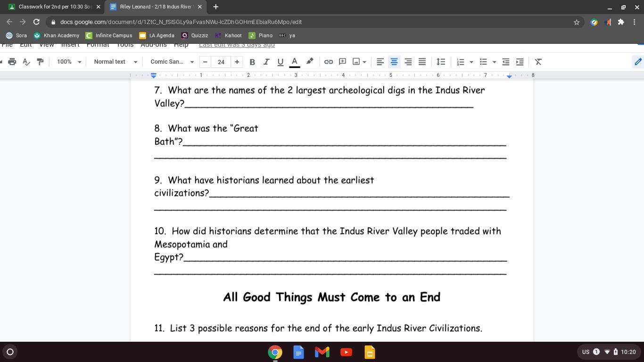644x362 pixels.
Task: Open Google Chrome from the shelf
Action: (x=275, y=352)
